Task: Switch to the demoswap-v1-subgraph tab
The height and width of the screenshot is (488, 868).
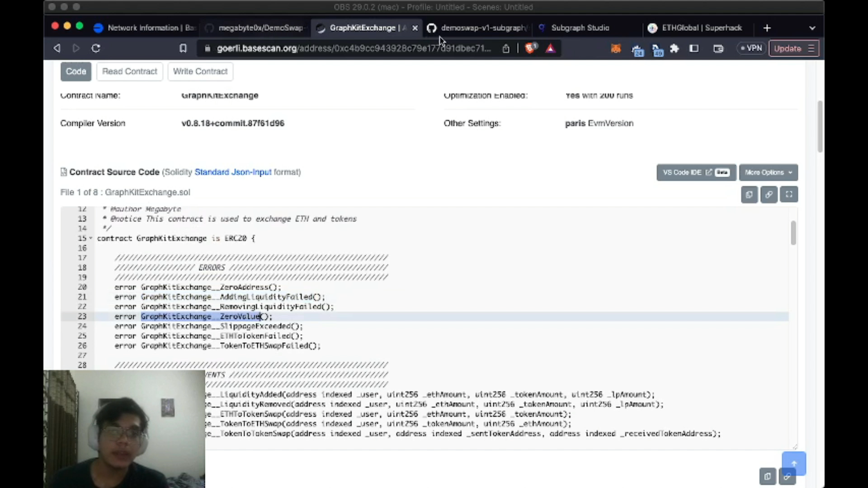Action: click(477, 28)
